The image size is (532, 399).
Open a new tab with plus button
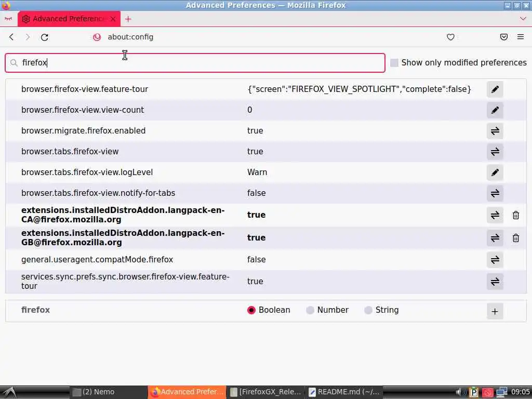[x=128, y=19]
